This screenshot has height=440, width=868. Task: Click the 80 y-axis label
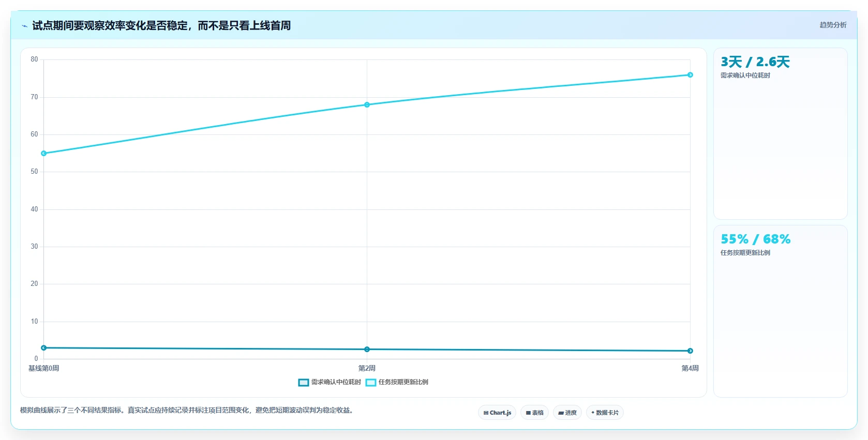34,59
